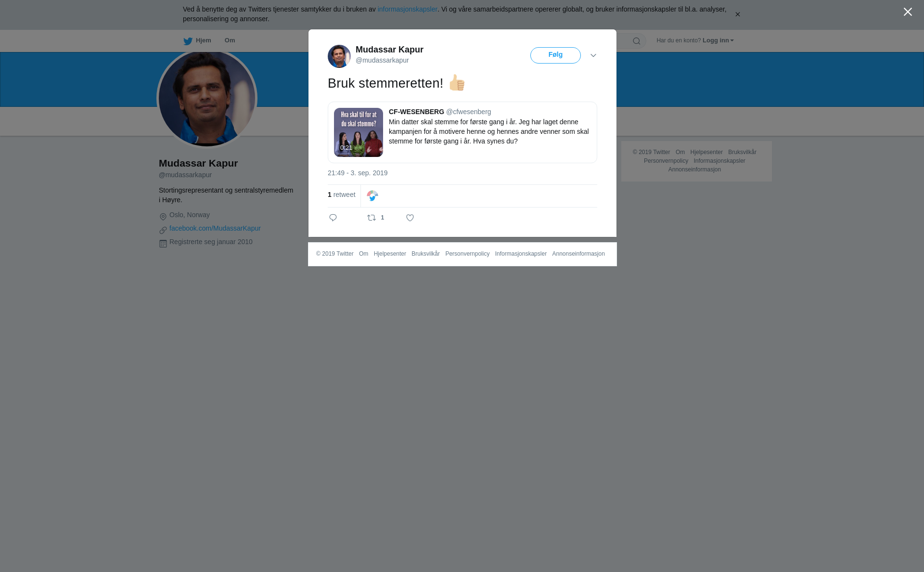Open the retweeter's avatar icon
The height and width of the screenshot is (572, 924).
click(x=372, y=196)
